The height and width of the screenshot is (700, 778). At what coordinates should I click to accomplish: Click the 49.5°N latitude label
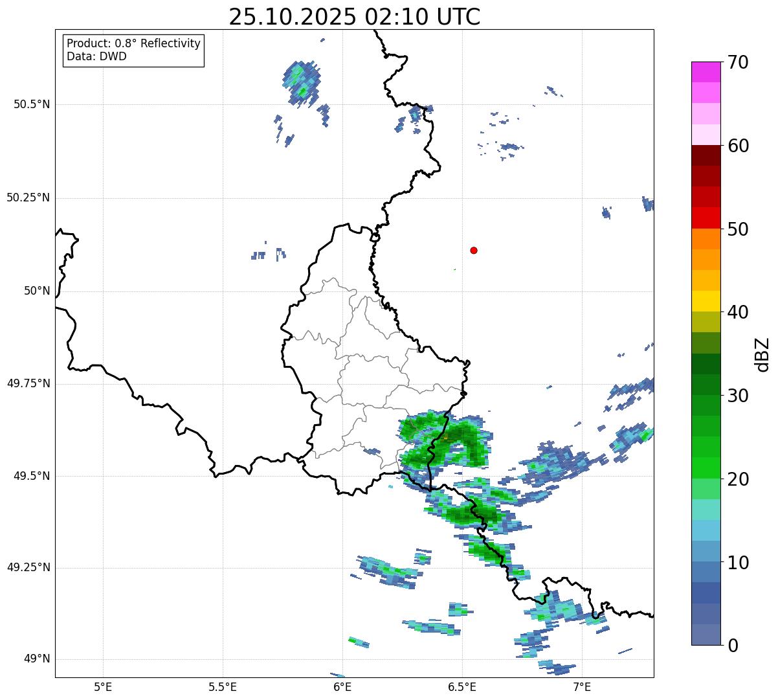pyautogui.click(x=32, y=476)
